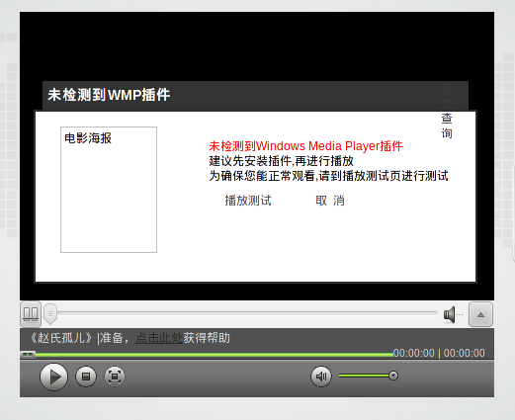Click the green volume track
This screenshot has height=420, width=515.
pos(364,376)
